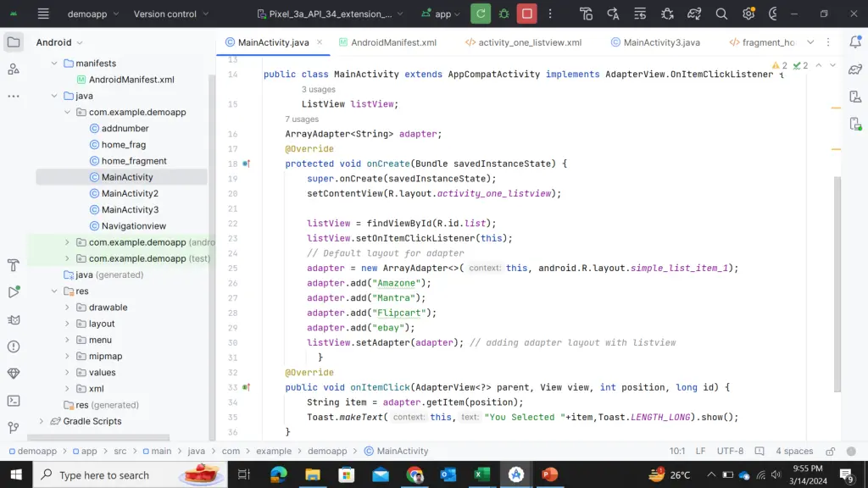The height and width of the screenshot is (488, 868).
Task: Open Running Devices icon in right sidebar
Action: [x=855, y=124]
